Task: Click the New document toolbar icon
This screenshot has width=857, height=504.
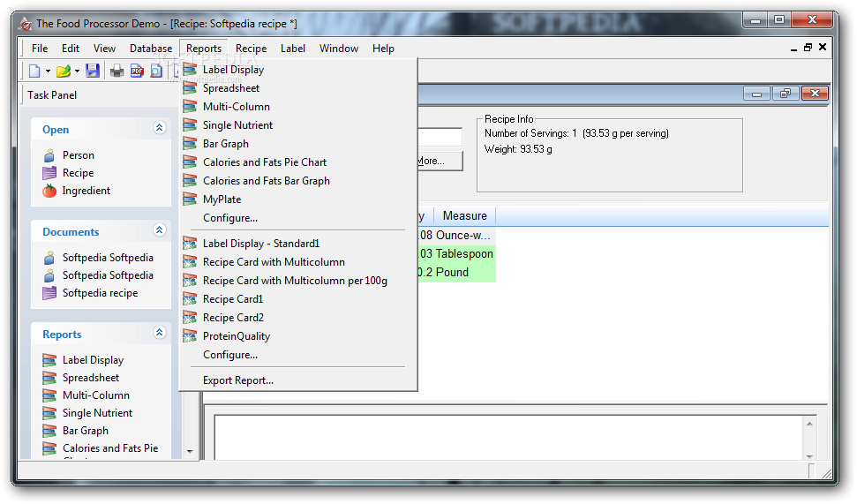Action: [34, 71]
